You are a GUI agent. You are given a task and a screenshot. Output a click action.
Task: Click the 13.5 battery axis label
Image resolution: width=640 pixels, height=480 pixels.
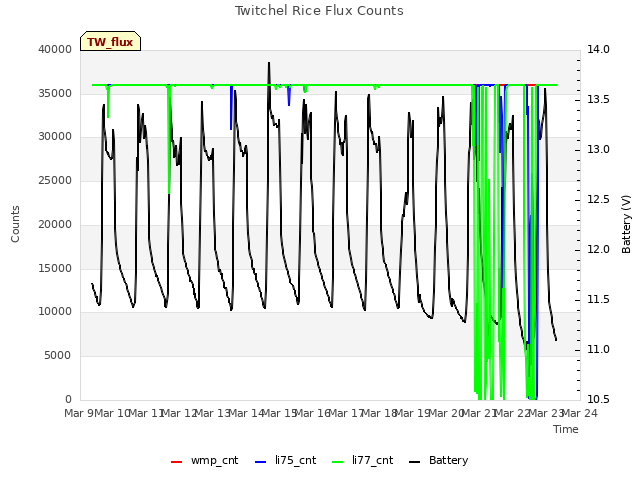(598, 100)
